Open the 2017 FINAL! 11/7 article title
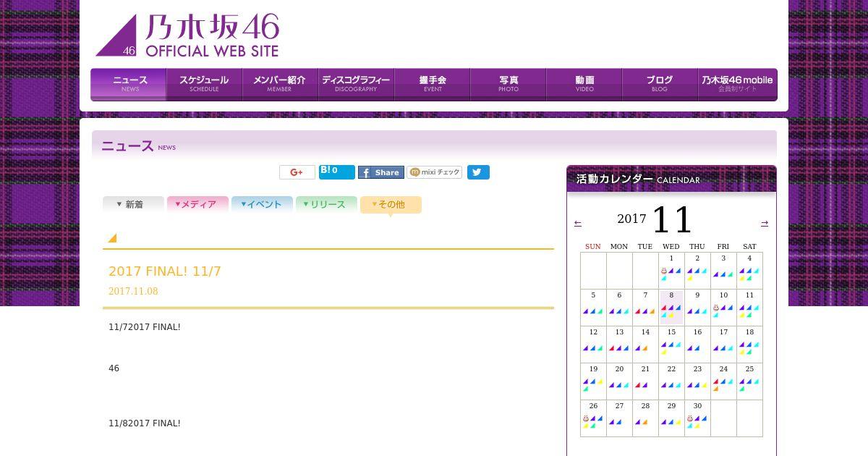This screenshot has width=868, height=456. [165, 271]
